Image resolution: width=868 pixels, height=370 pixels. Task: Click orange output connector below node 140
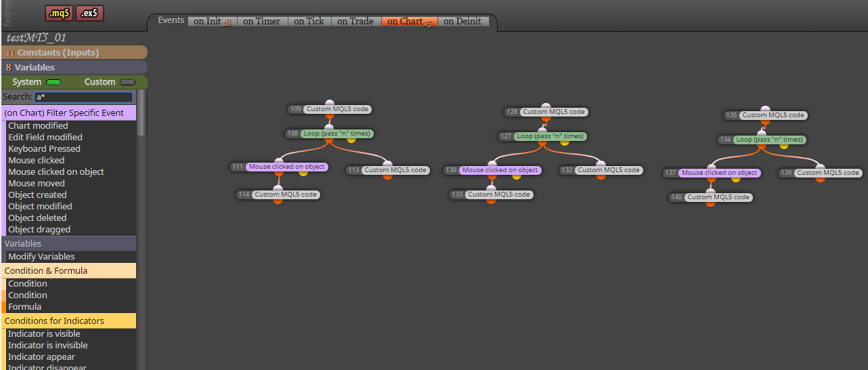(x=710, y=203)
